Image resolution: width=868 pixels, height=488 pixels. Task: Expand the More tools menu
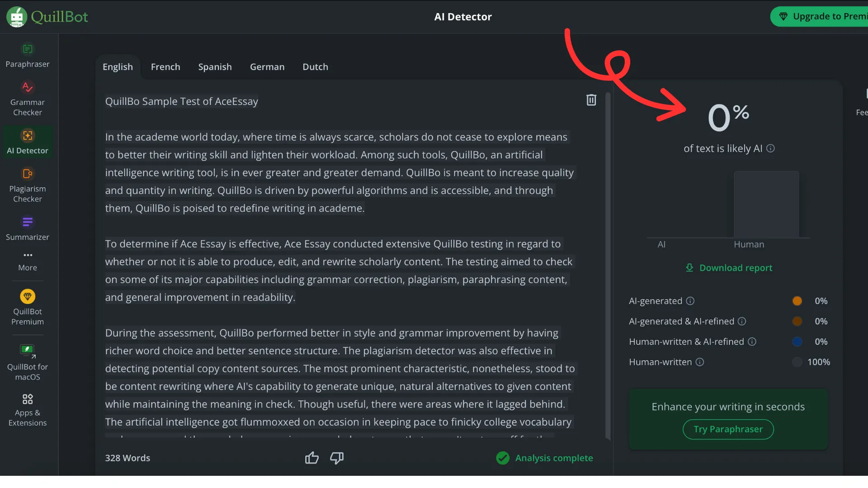click(28, 261)
